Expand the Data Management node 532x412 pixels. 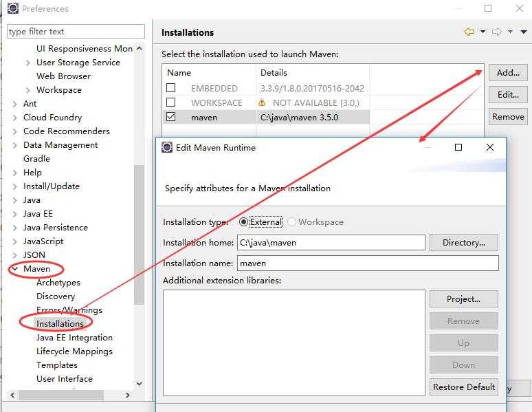14,145
